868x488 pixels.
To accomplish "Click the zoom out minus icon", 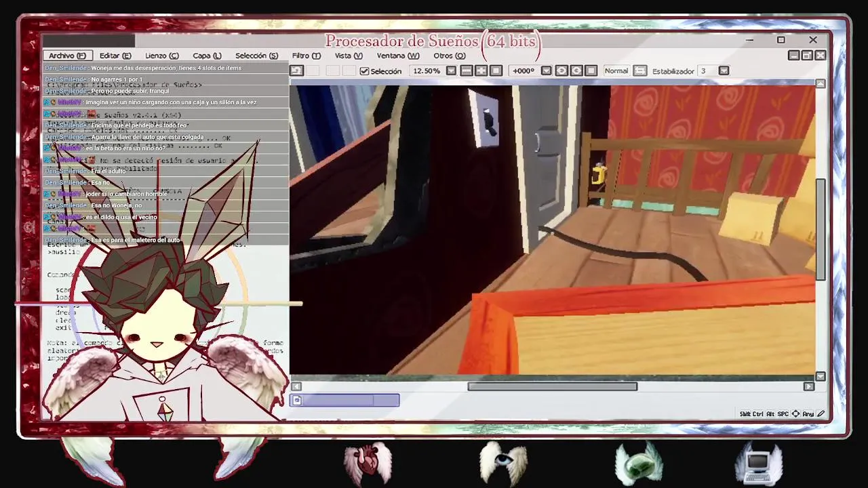I will pos(467,70).
